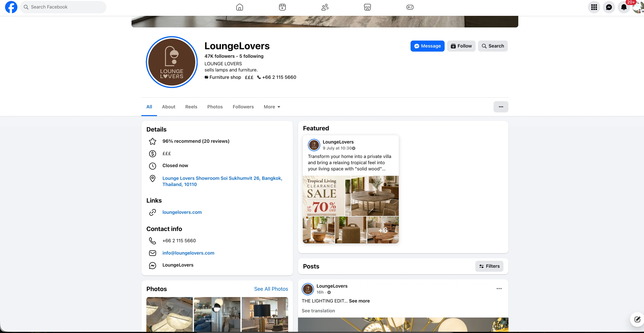Click See translation on the lighting post
The height and width of the screenshot is (333, 644).
(x=318, y=311)
